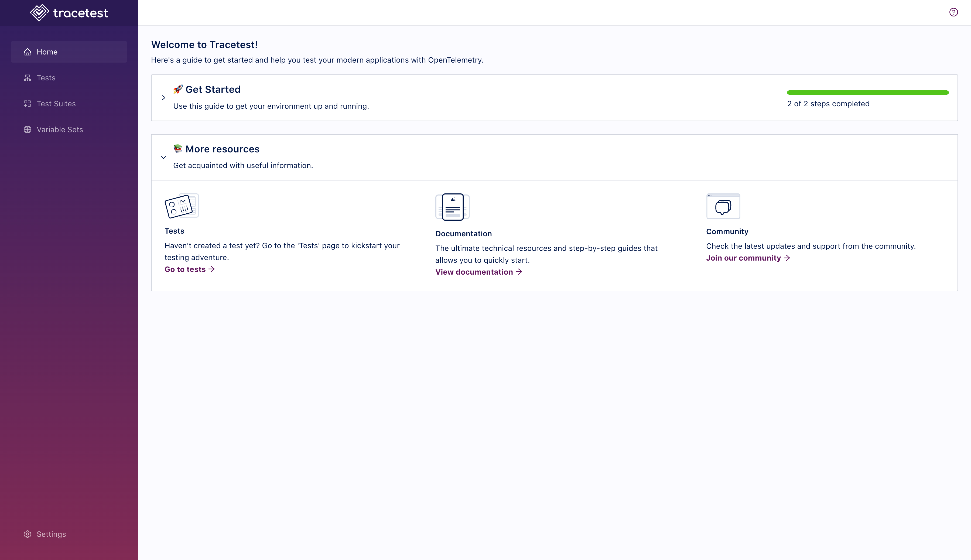Click the Community card title
Image resolution: width=971 pixels, height=560 pixels.
(727, 231)
